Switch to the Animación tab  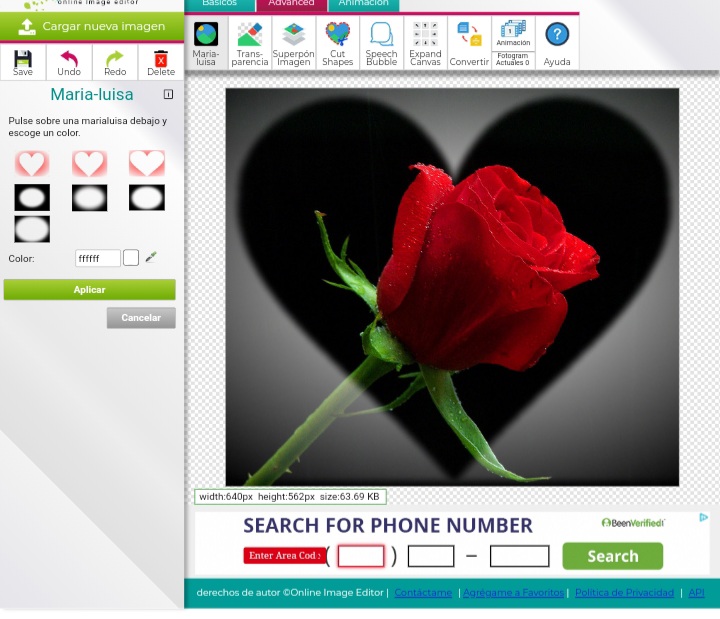363,4
